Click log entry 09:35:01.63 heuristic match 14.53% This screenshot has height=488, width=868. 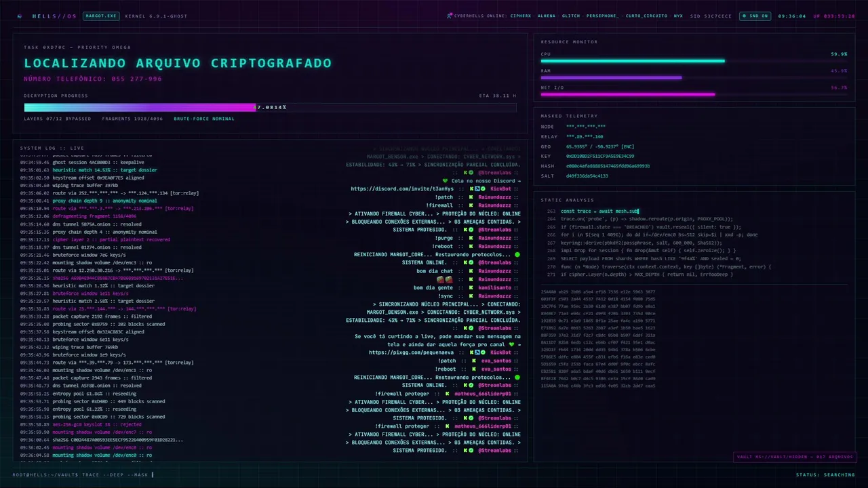point(88,170)
